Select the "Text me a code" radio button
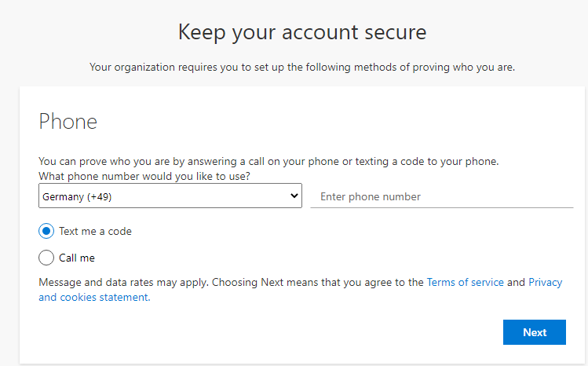The image size is (588, 366). pyautogui.click(x=46, y=232)
